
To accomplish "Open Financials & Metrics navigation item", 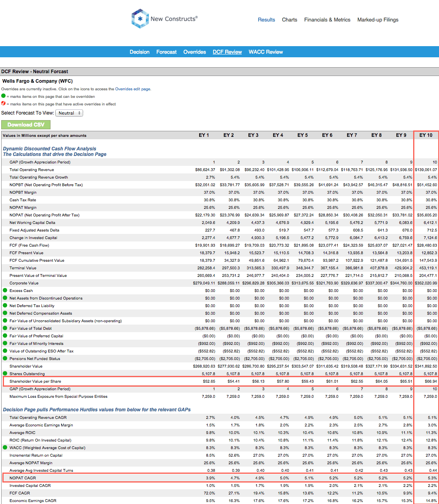I will coord(327,19).
